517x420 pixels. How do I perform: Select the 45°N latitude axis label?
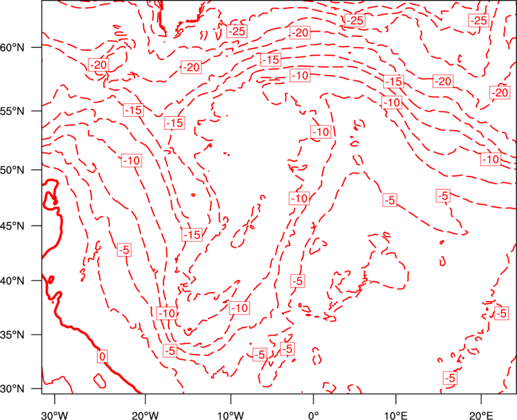click(12, 226)
